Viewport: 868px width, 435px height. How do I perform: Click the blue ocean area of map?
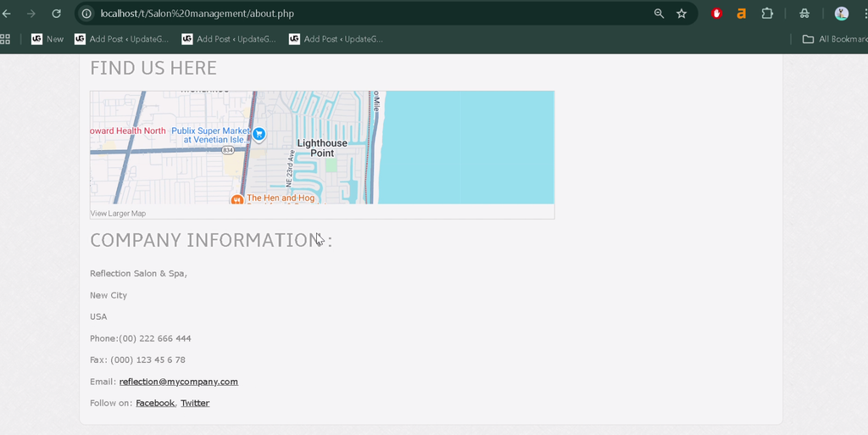468,148
